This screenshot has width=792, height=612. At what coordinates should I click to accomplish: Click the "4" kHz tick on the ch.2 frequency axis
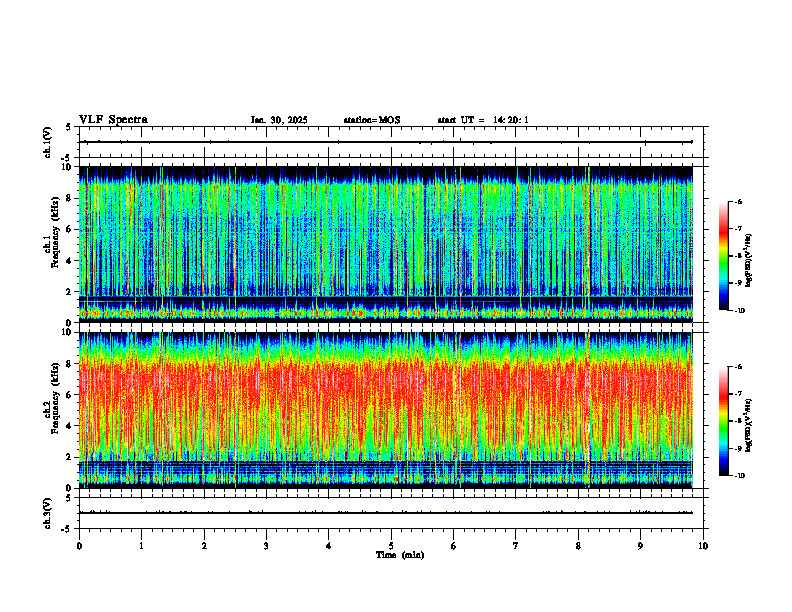point(70,426)
